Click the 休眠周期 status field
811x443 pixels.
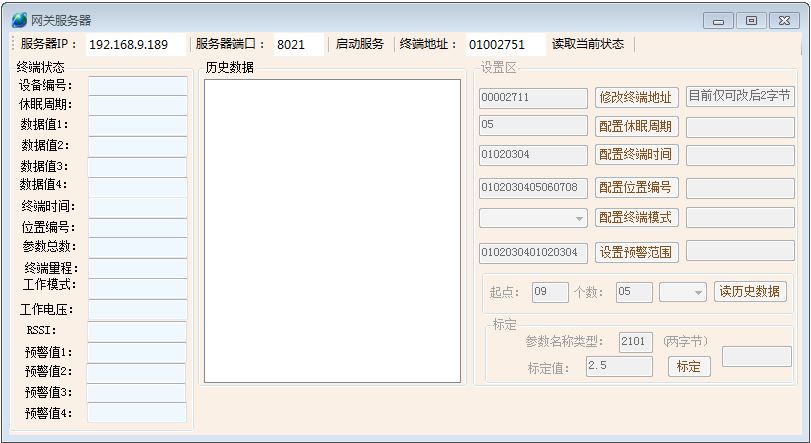click(138, 105)
